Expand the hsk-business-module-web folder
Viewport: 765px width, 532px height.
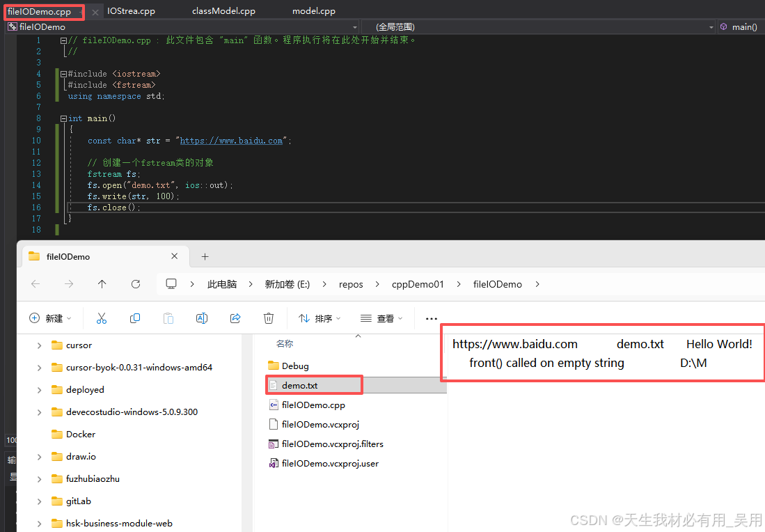point(39,524)
